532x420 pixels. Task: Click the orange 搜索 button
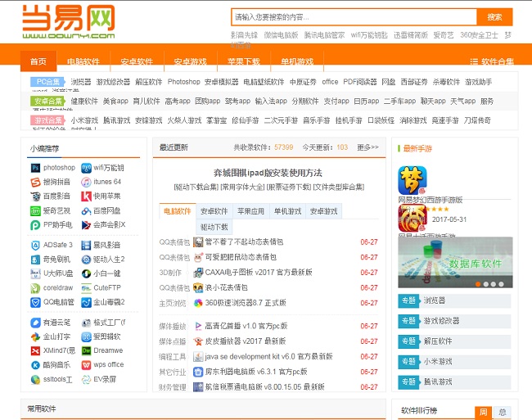(494, 17)
